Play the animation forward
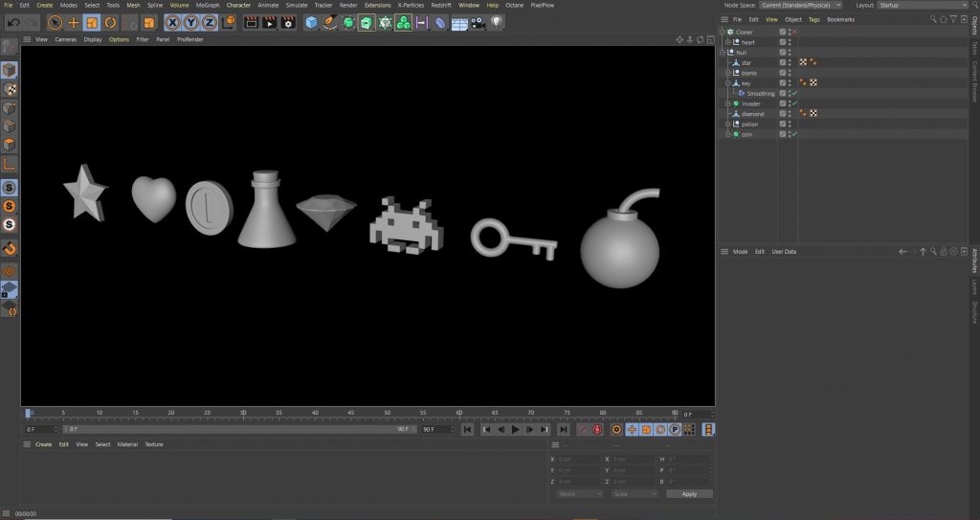 [515, 429]
